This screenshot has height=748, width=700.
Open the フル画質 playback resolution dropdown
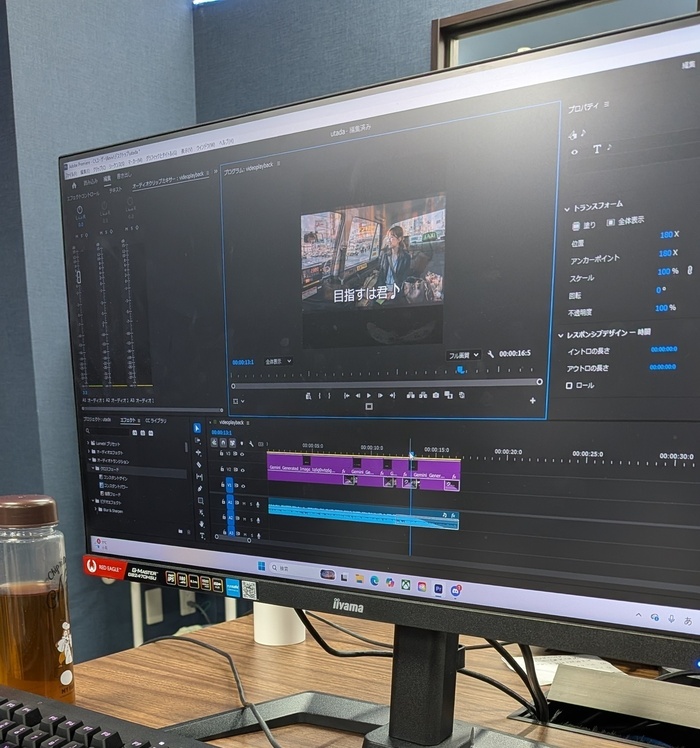coord(463,355)
